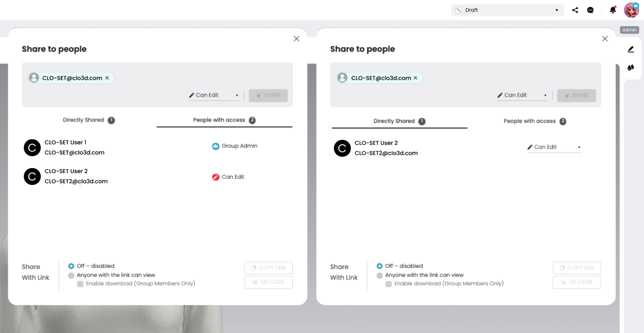Image resolution: width=644 pixels, height=333 pixels.
Task: Click SHARE button in left dialog
Action: click(268, 95)
